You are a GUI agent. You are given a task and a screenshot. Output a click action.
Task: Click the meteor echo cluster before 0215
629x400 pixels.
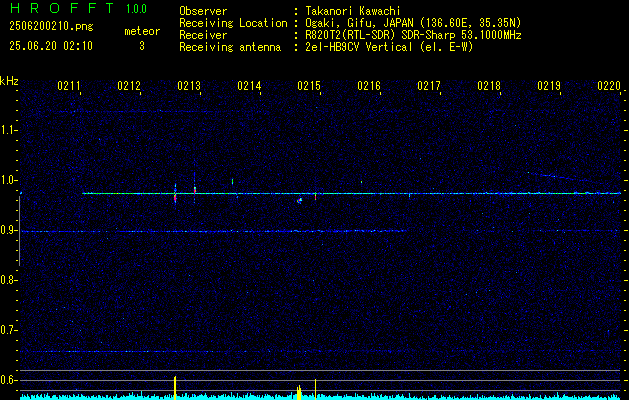300,200
